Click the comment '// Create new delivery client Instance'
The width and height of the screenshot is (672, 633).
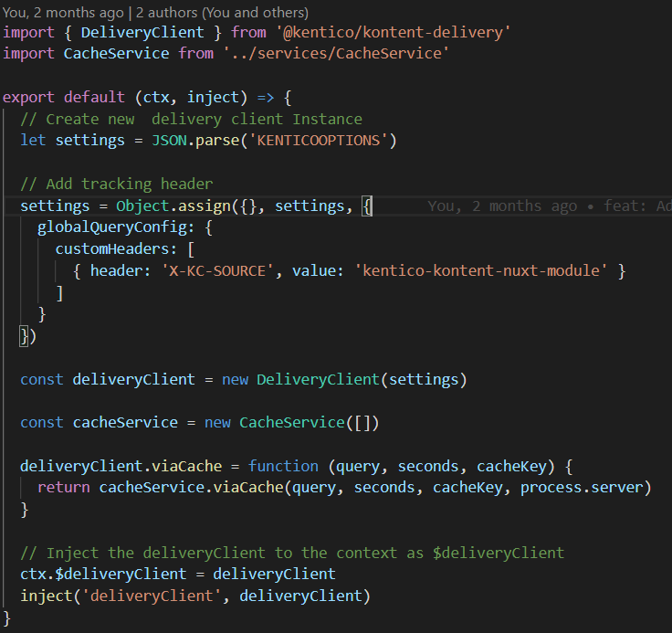[x=191, y=120]
